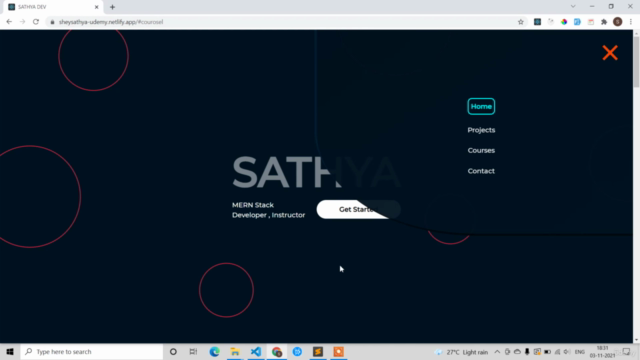
Task: Open the calendar-style extension icon
Action: coord(591,22)
